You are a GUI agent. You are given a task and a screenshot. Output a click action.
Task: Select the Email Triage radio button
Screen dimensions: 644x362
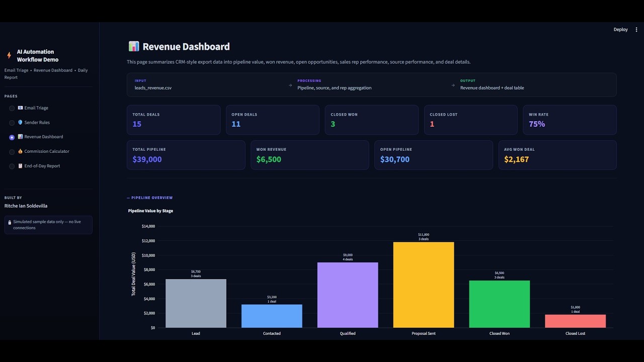pos(12,108)
